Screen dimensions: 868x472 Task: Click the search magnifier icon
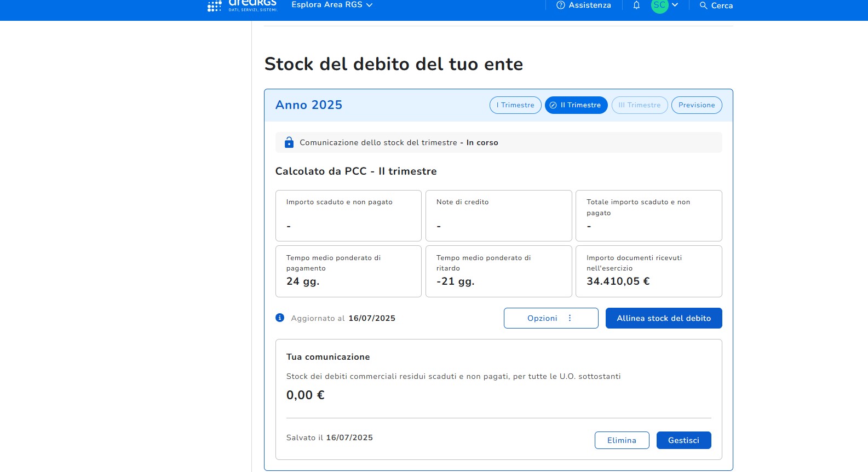pos(703,5)
